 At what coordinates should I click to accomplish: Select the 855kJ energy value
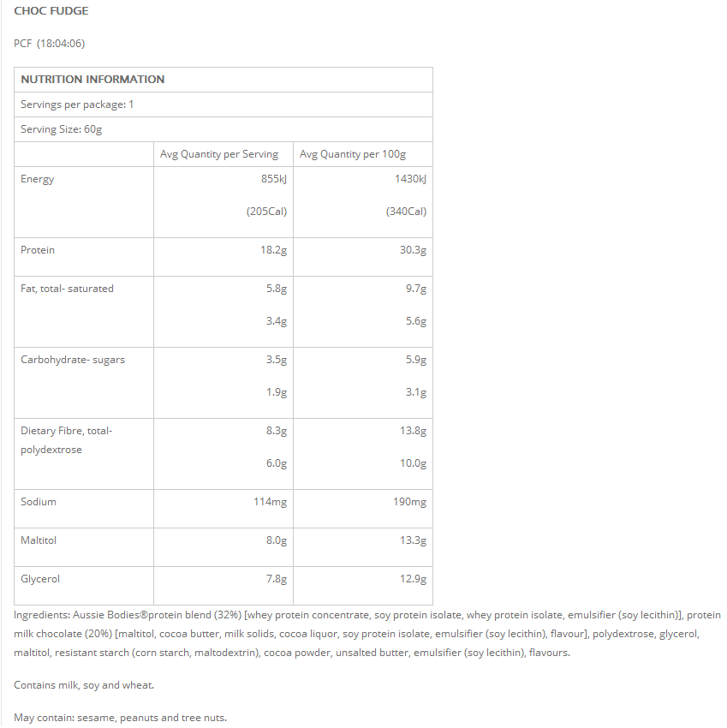click(x=274, y=179)
